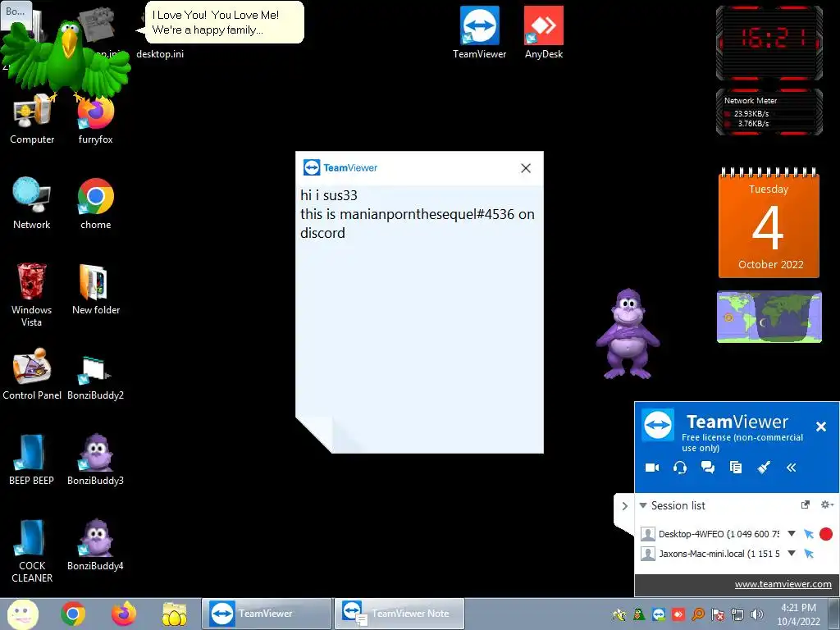Collapse TeamViewer toolbar with double chevron

click(792, 468)
